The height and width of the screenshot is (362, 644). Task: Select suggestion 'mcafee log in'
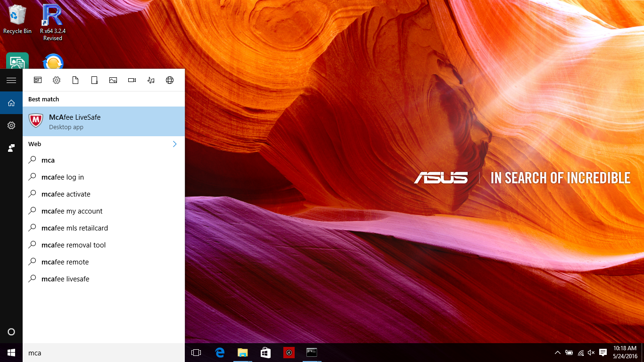coord(104,177)
